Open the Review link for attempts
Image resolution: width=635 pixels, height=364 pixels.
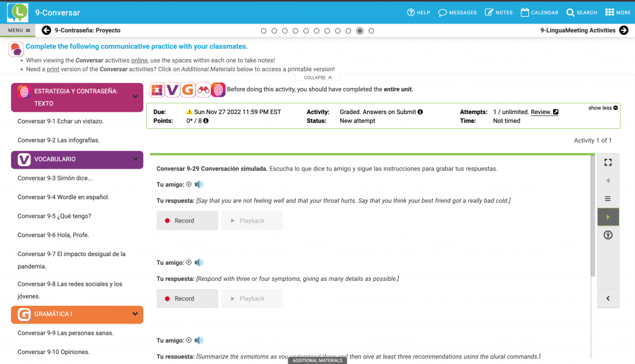pos(544,112)
